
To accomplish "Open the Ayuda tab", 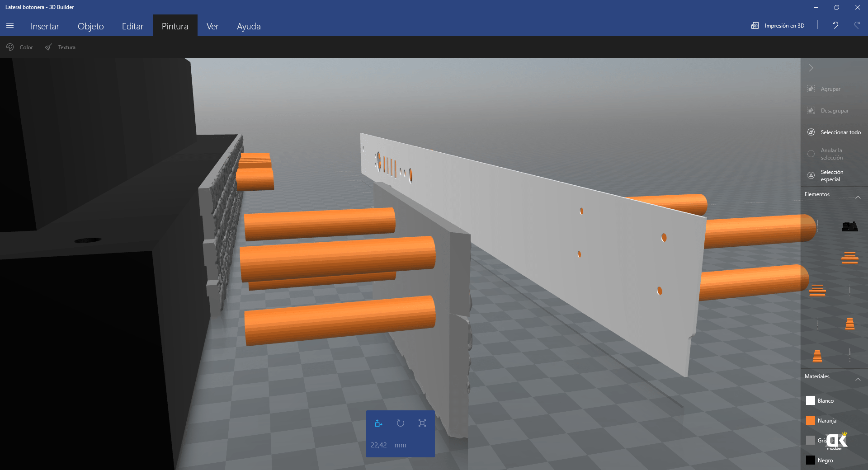I will [249, 26].
